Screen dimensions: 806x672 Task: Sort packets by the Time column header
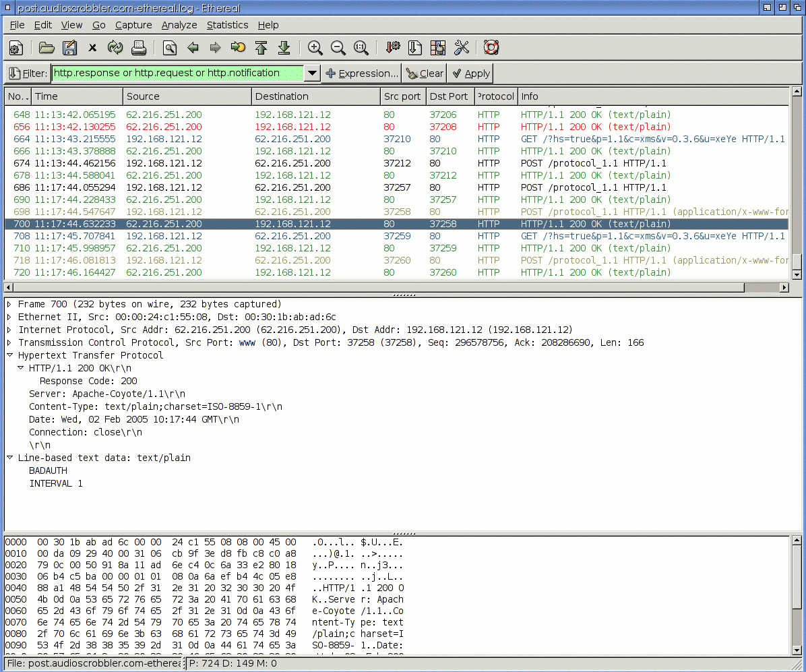tap(77, 96)
